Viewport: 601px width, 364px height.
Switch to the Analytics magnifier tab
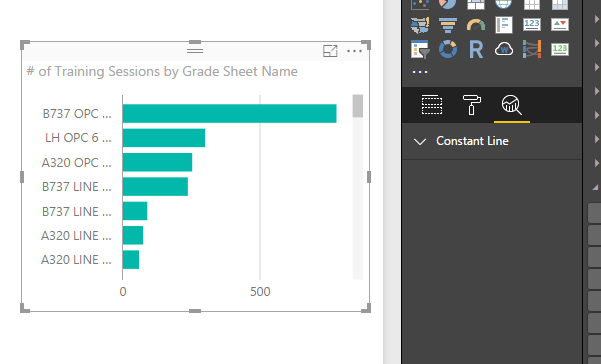point(512,105)
